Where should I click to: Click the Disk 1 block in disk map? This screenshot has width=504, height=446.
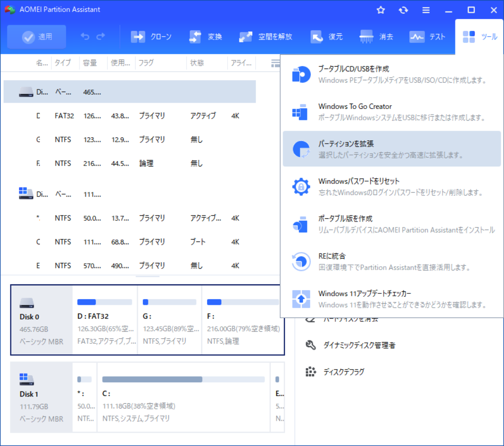[41, 397]
